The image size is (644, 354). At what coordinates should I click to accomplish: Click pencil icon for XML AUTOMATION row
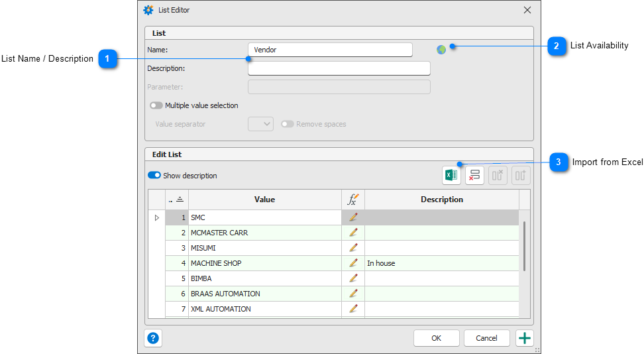[353, 309]
